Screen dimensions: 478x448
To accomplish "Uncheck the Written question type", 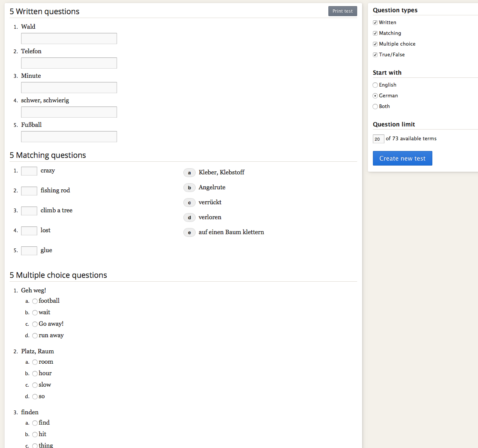I will click(375, 23).
